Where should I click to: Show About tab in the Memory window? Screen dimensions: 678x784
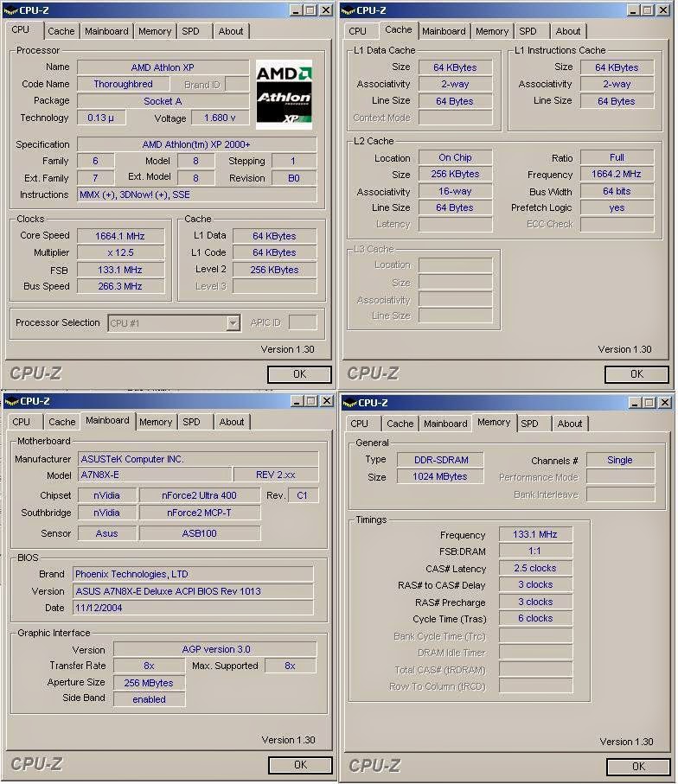click(569, 424)
